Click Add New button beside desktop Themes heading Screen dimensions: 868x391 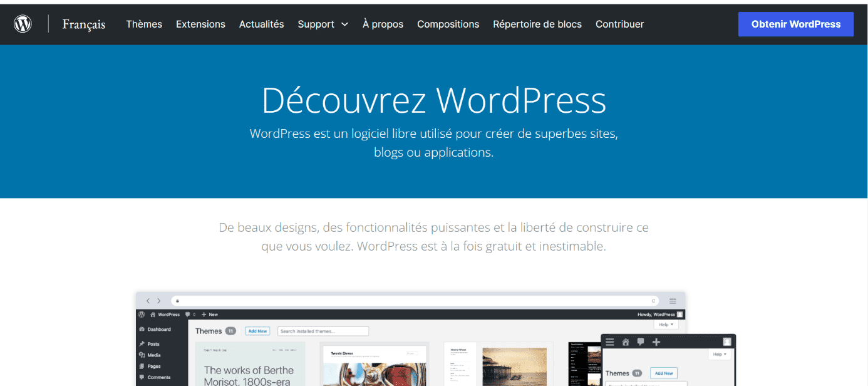pos(257,331)
